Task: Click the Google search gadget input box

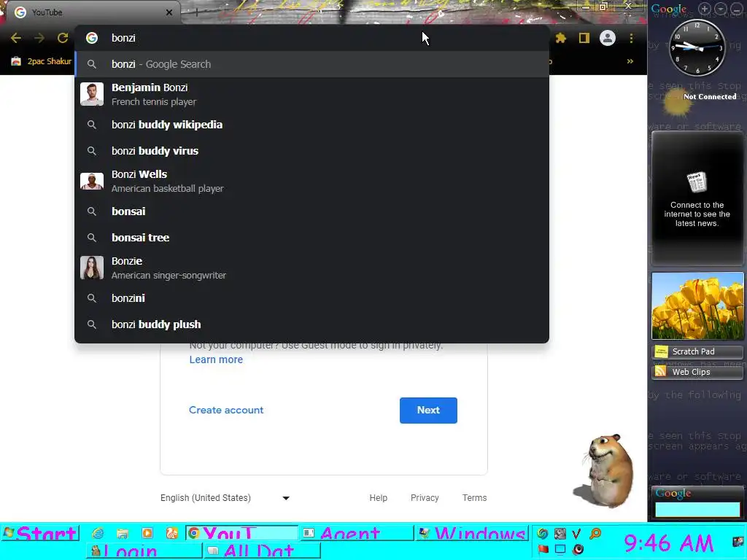Action: pos(697,510)
